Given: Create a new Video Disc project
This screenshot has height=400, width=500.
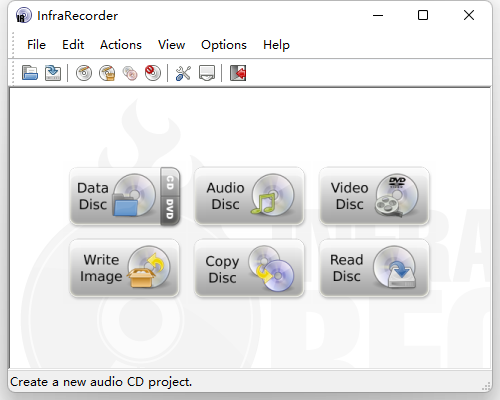Looking at the screenshot, I should (374, 196).
